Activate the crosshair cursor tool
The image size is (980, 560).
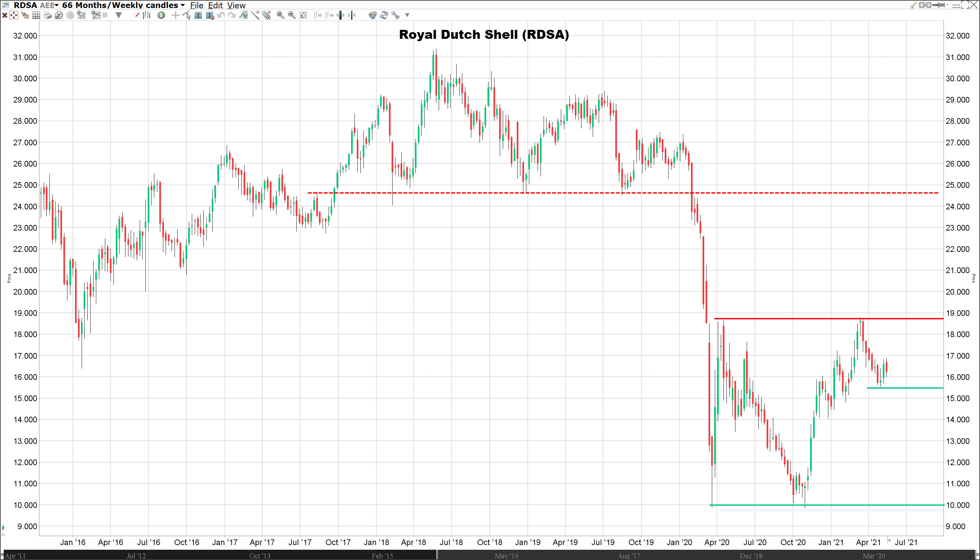(176, 15)
